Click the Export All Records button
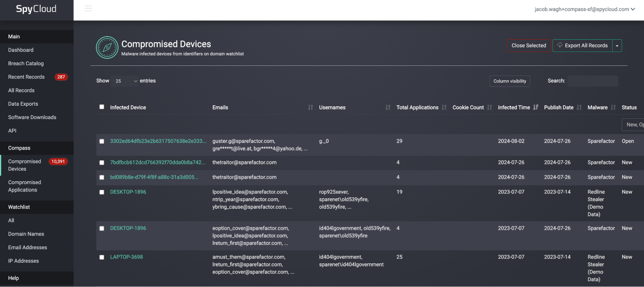Image resolution: width=644 pixels, height=287 pixels. click(x=582, y=46)
